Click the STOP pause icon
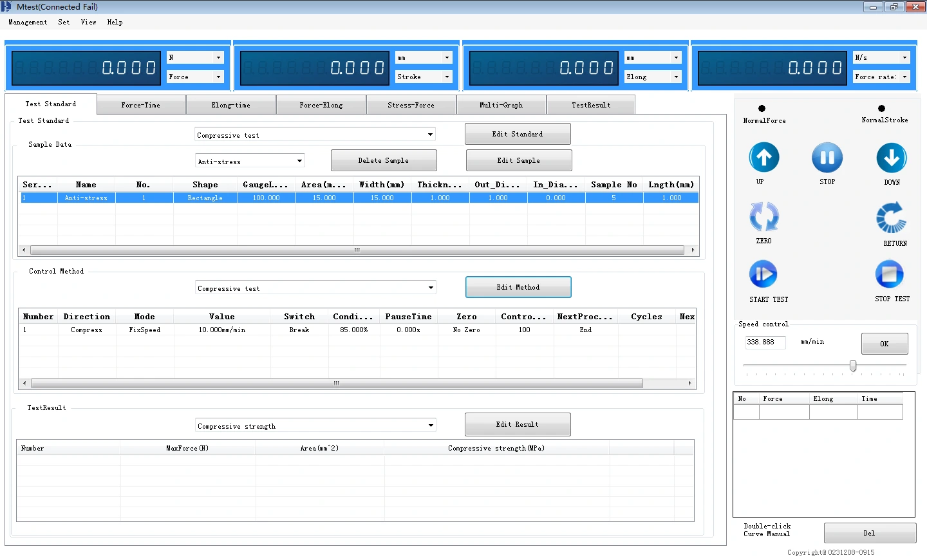 827,158
